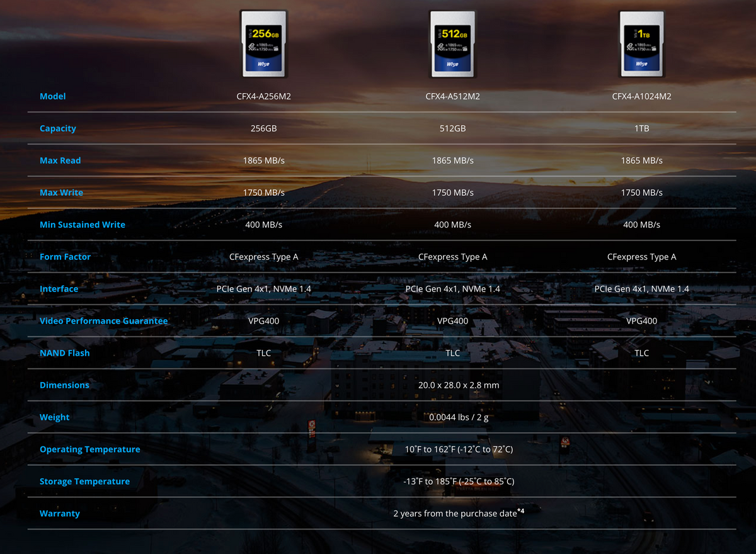The height and width of the screenshot is (554, 756).
Task: Click the Form Factor row label
Action: click(x=65, y=257)
